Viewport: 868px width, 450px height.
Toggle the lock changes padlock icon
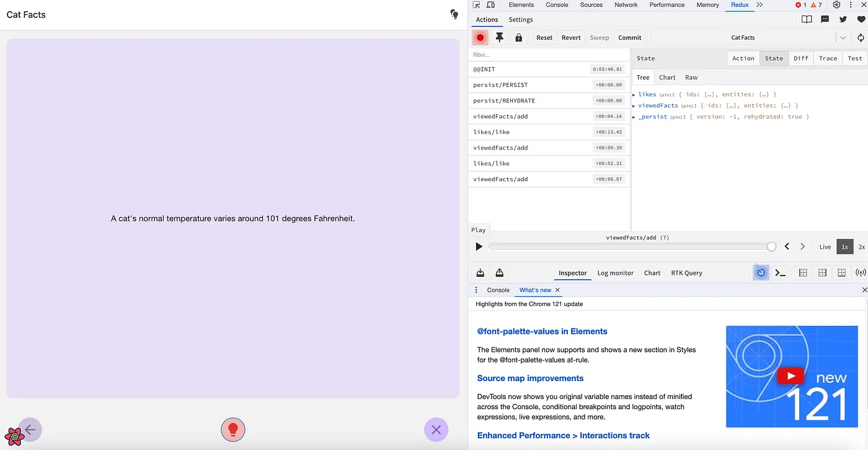point(519,38)
